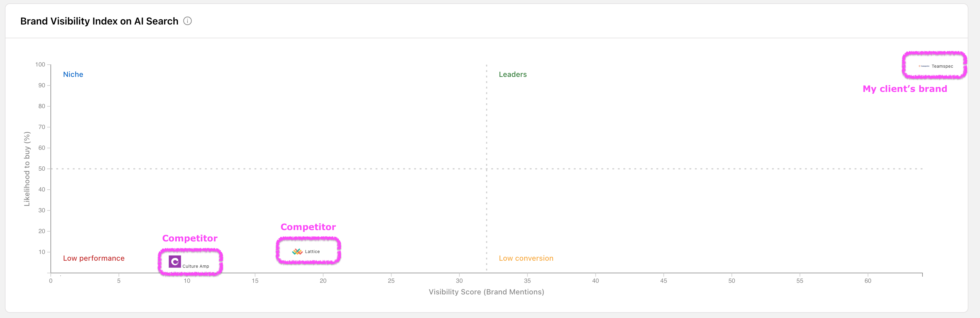
Task: Click the Leaders quadrant label
Action: pyautogui.click(x=512, y=74)
